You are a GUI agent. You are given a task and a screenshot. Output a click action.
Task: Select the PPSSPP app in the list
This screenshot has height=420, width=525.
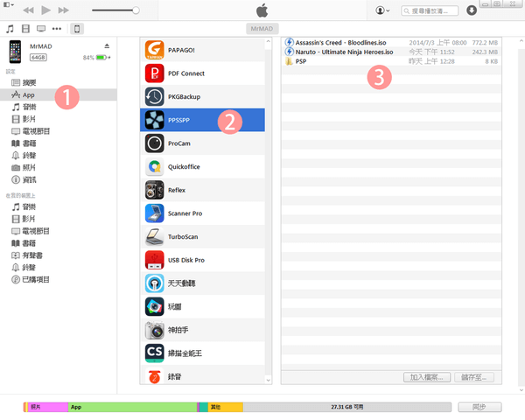202,120
